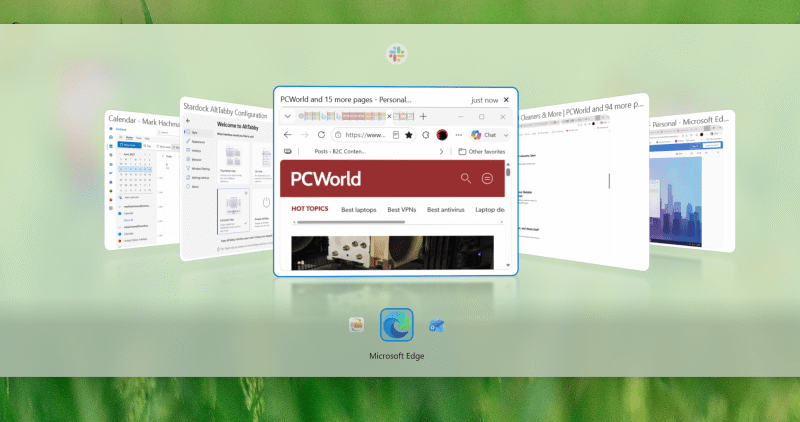Screen dimensions: 800x422
Task: Open the PCWorld hamburger menu icon
Action: [487, 178]
